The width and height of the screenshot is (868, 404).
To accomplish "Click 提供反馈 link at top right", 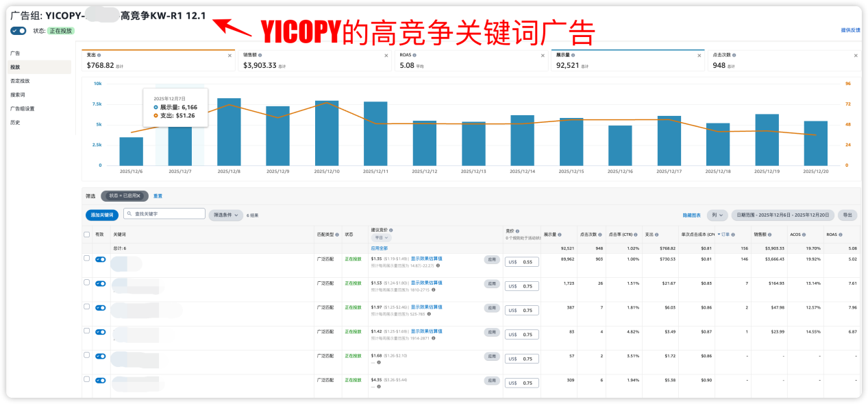I will pyautogui.click(x=850, y=30).
